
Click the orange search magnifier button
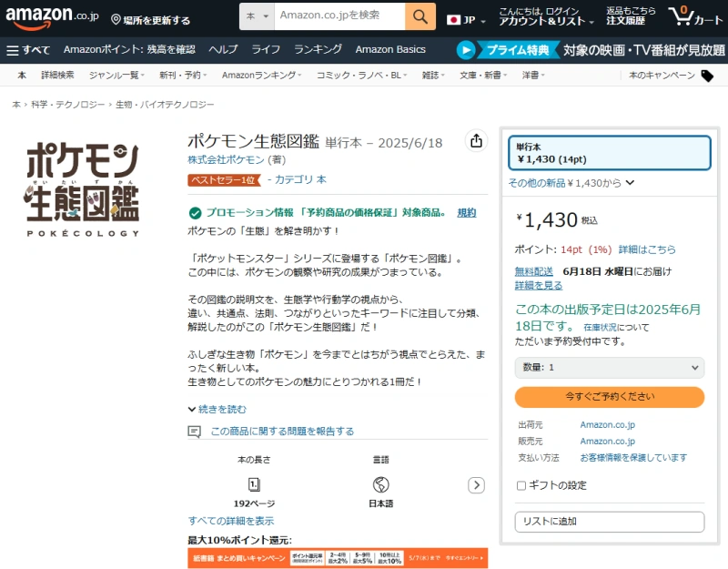click(x=420, y=16)
